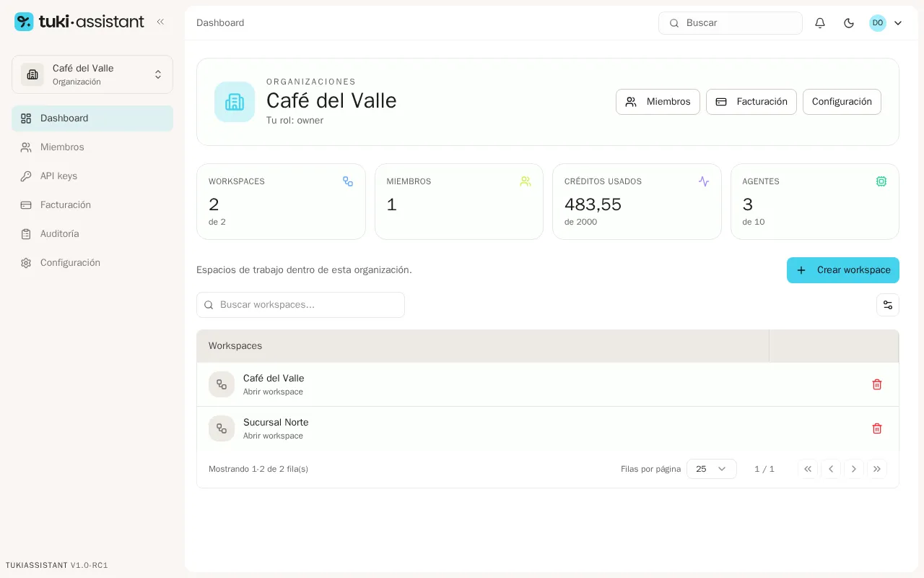Click the Sucursal Norte workspace row icon
924x578 pixels.
click(x=222, y=428)
